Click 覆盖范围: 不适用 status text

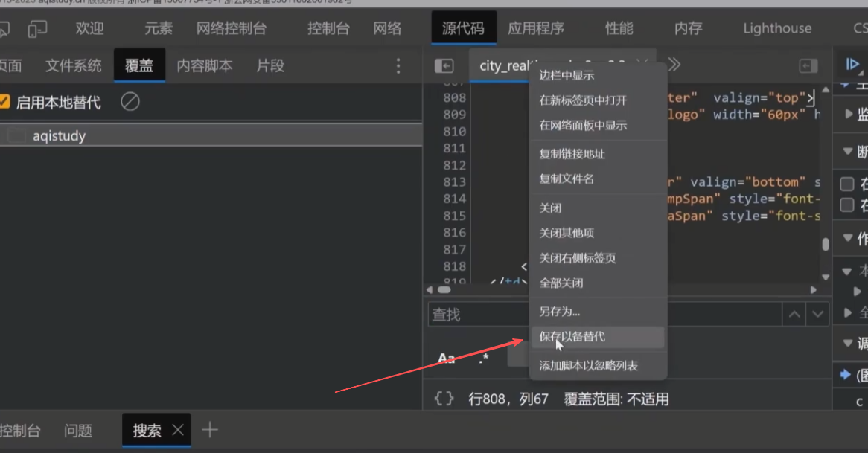[x=616, y=399]
